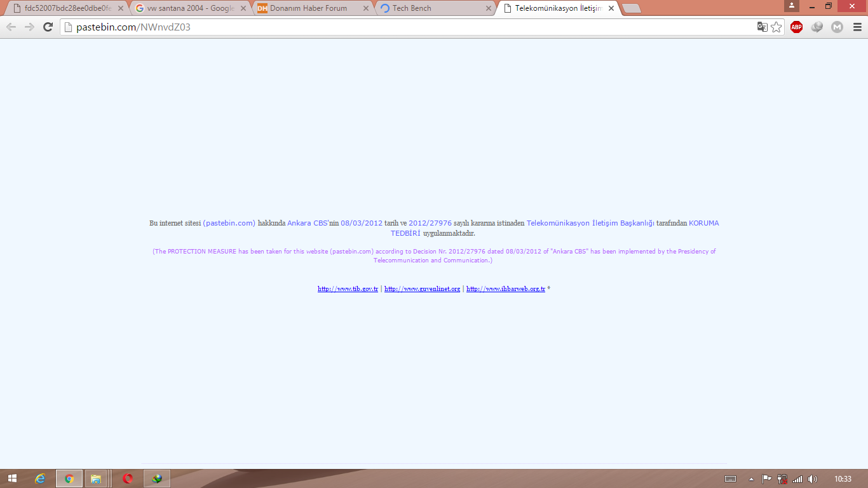Close the fdc52007bdc28ee0dbe0 tab
Image resolution: width=868 pixels, height=488 pixels.
(x=121, y=8)
